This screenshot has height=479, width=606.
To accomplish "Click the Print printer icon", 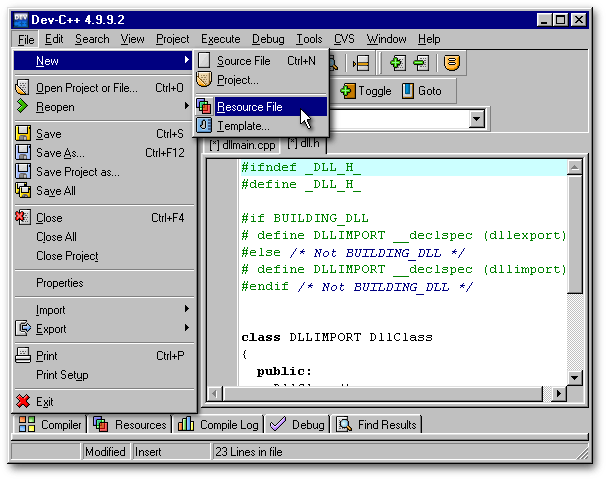I will point(23,355).
